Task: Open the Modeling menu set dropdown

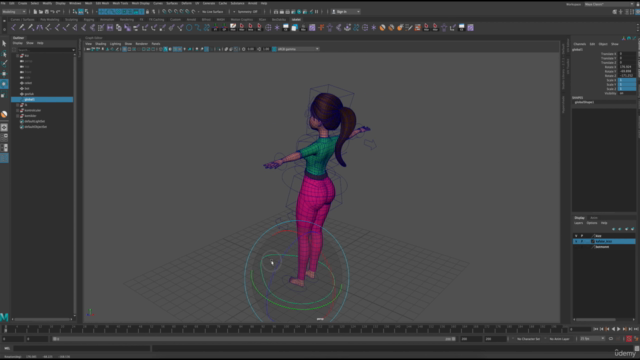Action: pyautogui.click(x=14, y=12)
